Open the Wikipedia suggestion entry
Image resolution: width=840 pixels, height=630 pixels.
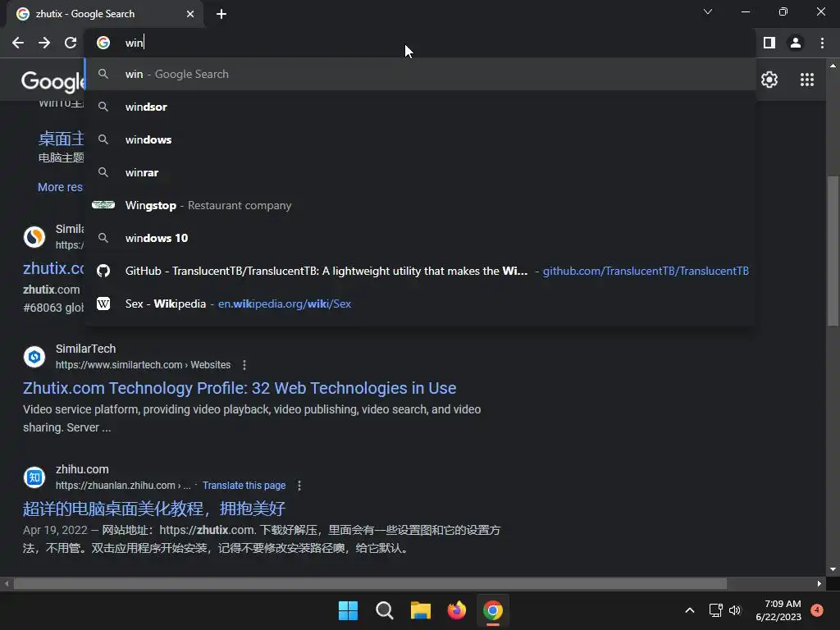click(421, 304)
